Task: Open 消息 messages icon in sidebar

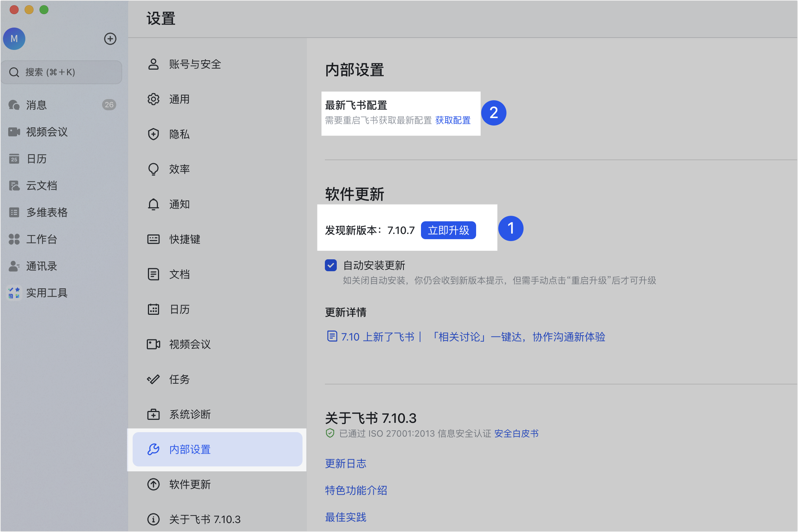Action: [14, 105]
